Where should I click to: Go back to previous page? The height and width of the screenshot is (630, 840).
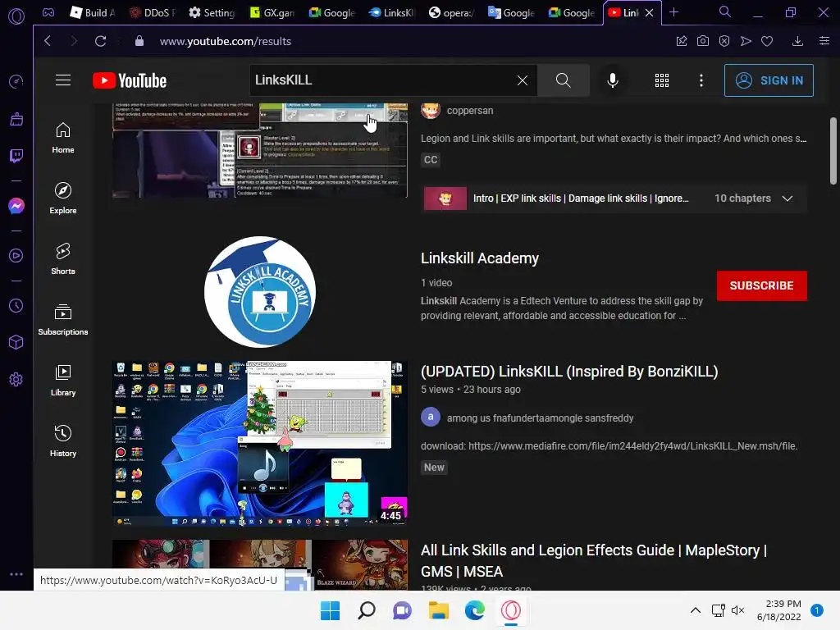[x=48, y=41]
